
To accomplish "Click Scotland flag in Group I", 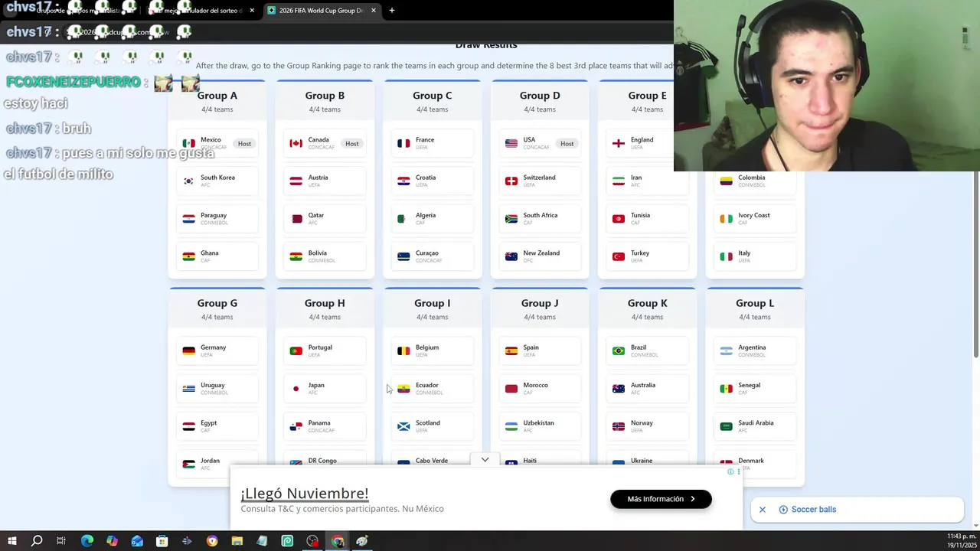I will click(x=403, y=426).
